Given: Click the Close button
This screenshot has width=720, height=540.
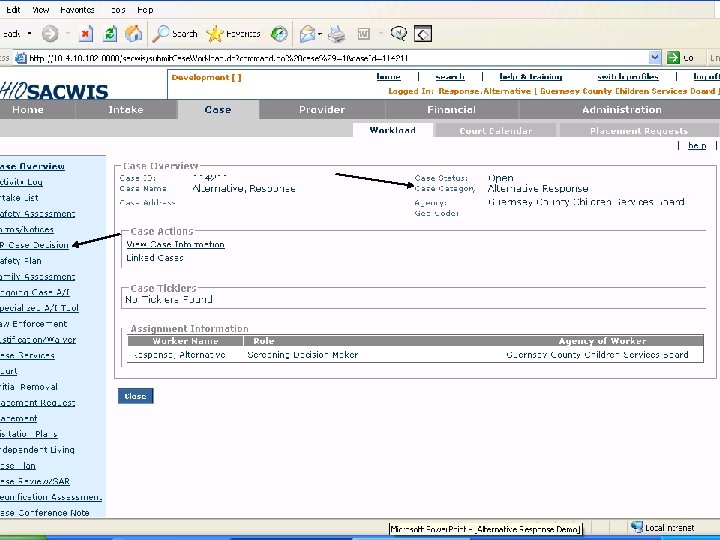Looking at the screenshot, I should coord(135,396).
